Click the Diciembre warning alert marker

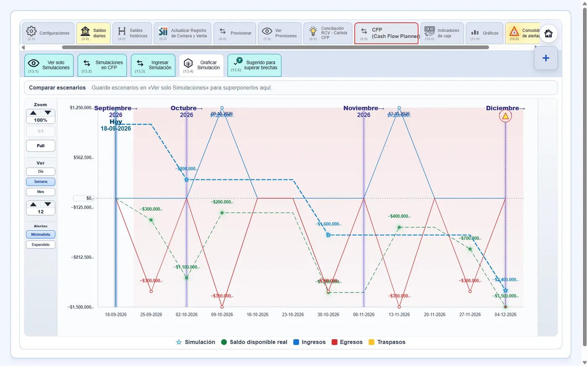pos(505,116)
